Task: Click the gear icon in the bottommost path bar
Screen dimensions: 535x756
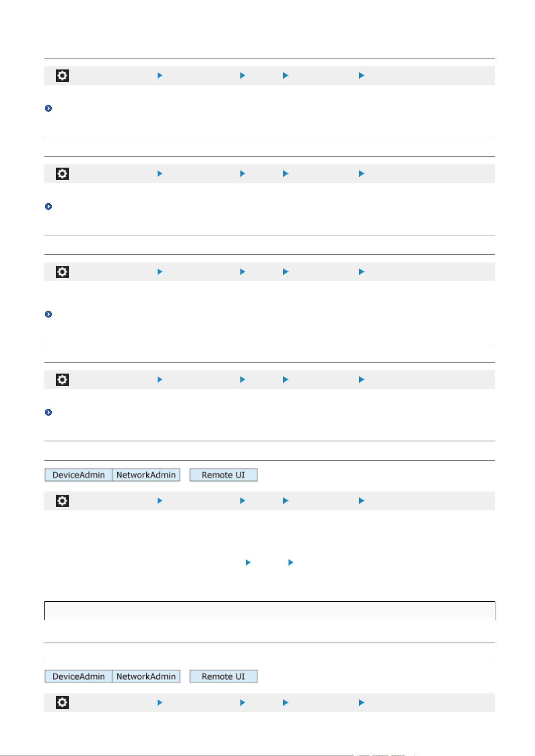Action: pos(62,703)
